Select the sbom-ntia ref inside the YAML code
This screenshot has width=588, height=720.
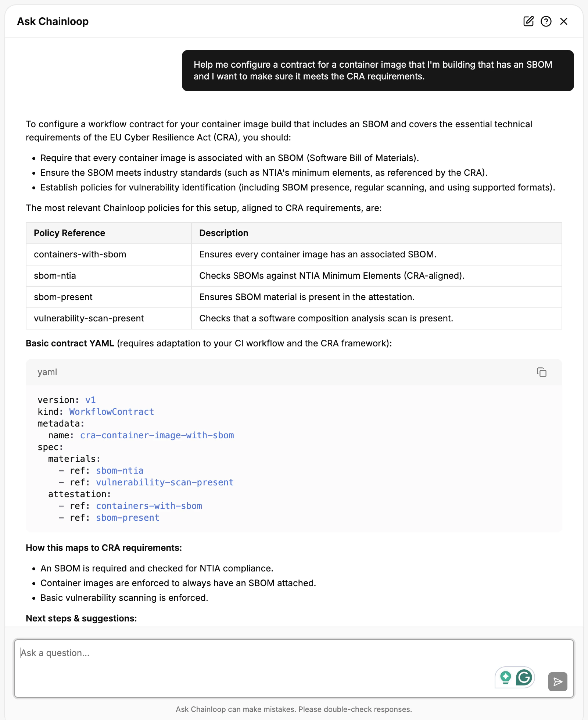click(119, 470)
